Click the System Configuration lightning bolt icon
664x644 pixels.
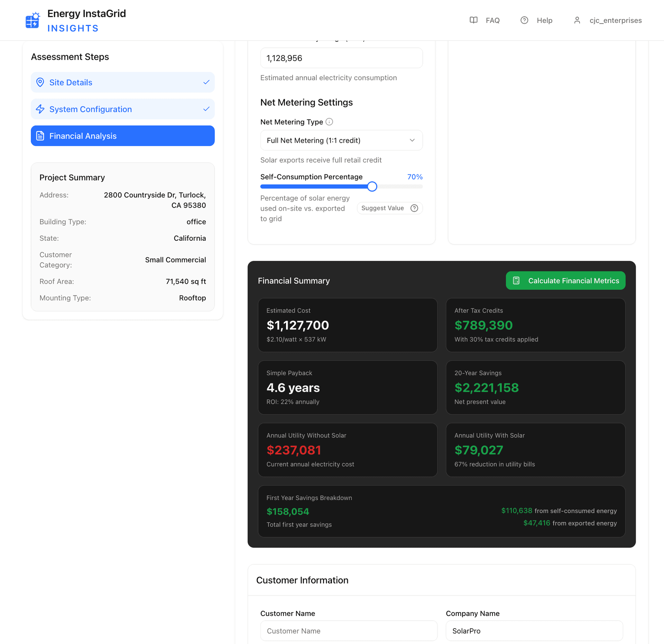40,109
